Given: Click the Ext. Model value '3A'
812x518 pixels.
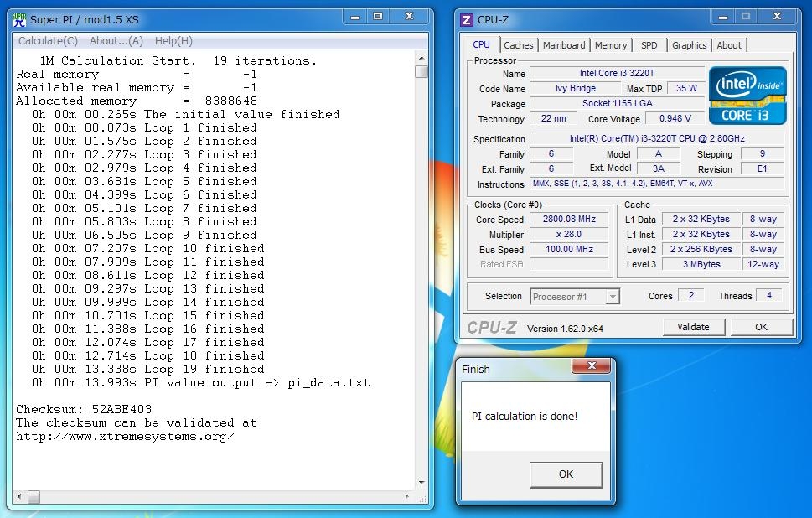Looking at the screenshot, I should (x=658, y=168).
